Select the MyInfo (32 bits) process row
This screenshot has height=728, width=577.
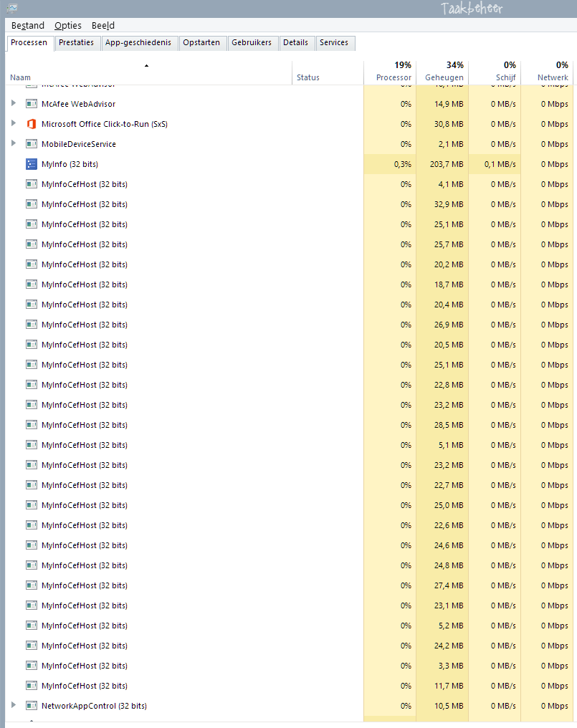[x=143, y=163]
